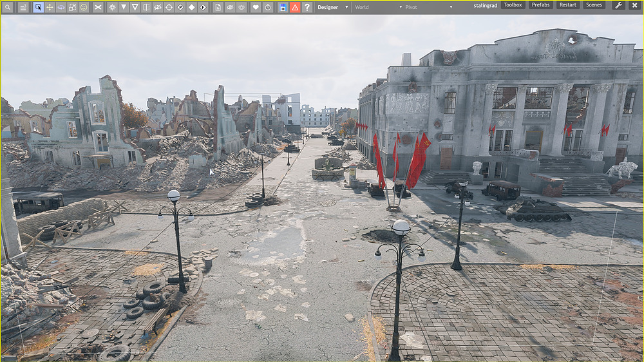Click the plain white diamond icon
Screen dimensions: 644x362
point(192,7)
